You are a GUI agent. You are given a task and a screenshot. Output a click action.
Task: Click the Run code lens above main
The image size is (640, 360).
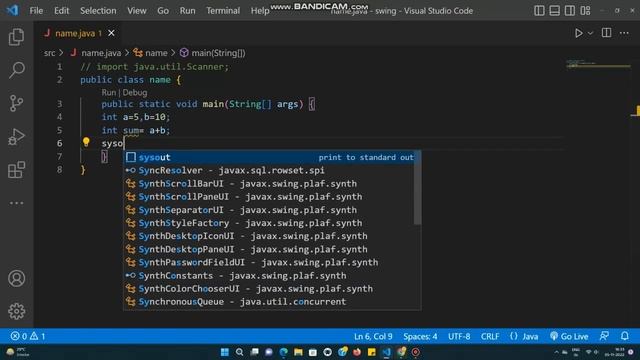(109, 93)
